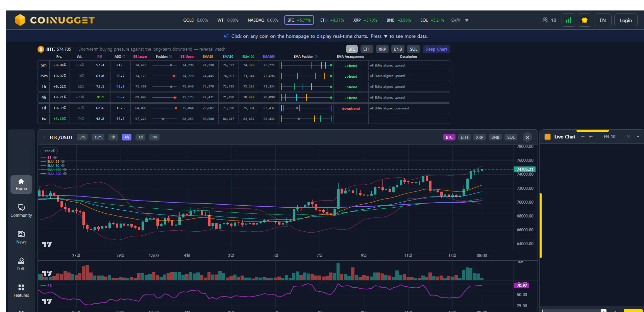Select the ETH ticker in the header bar
644x312 pixels.
[x=332, y=20]
